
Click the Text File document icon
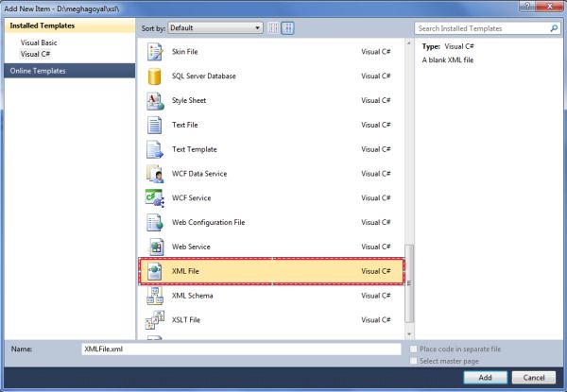click(x=155, y=125)
